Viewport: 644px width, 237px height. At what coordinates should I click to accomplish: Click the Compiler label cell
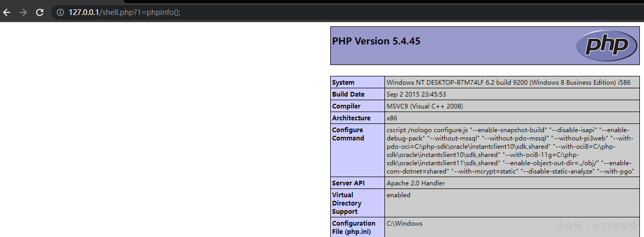pyautogui.click(x=358, y=106)
